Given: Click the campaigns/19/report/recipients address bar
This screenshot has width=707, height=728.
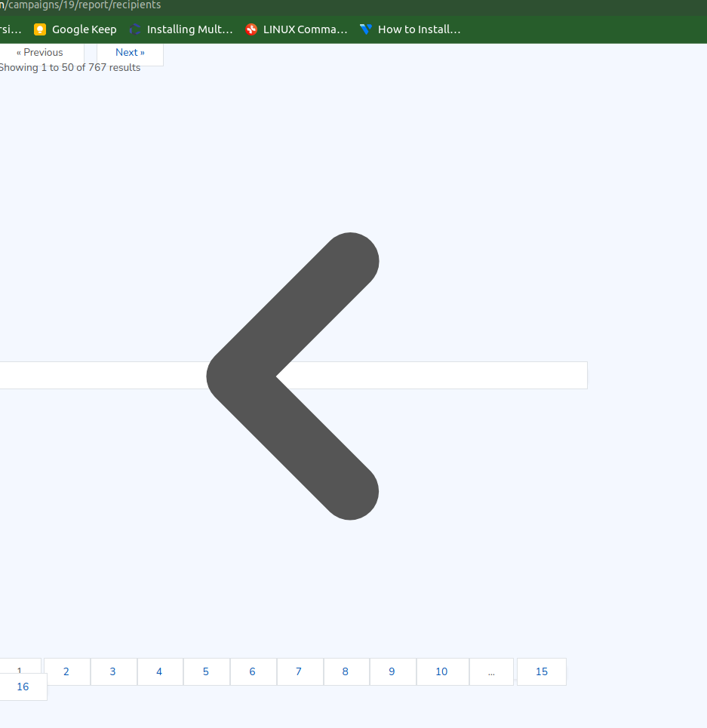Looking at the screenshot, I should [81, 5].
